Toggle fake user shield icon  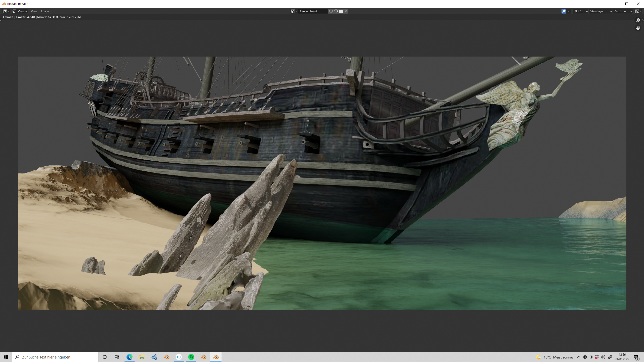pyautogui.click(x=331, y=11)
